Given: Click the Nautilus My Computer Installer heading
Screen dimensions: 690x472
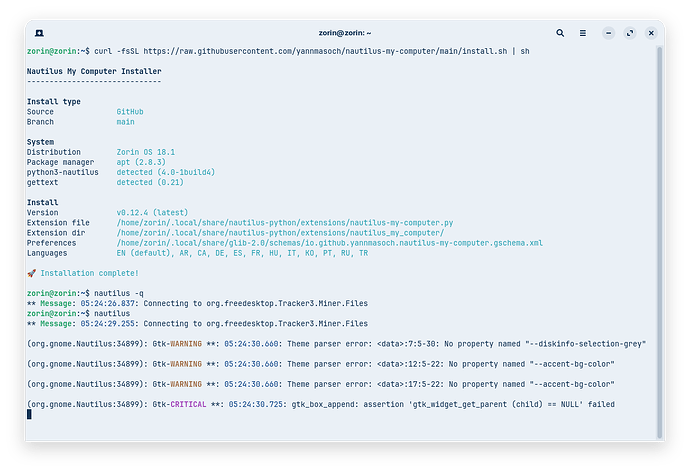Looking at the screenshot, I should pos(94,71).
